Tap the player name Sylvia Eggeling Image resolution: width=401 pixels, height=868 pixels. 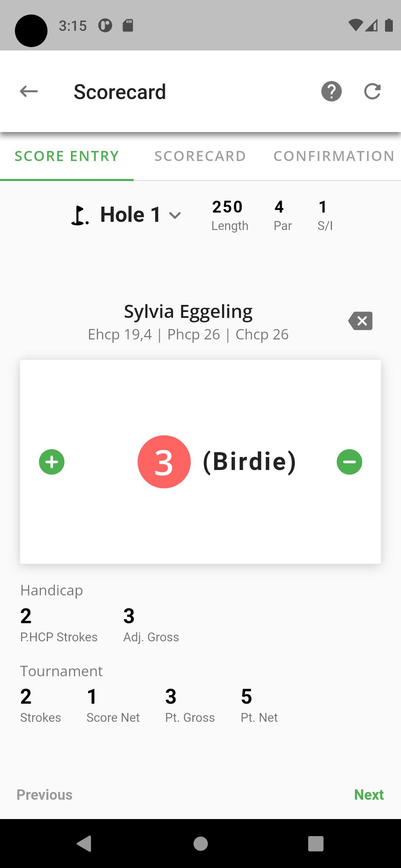click(x=188, y=312)
